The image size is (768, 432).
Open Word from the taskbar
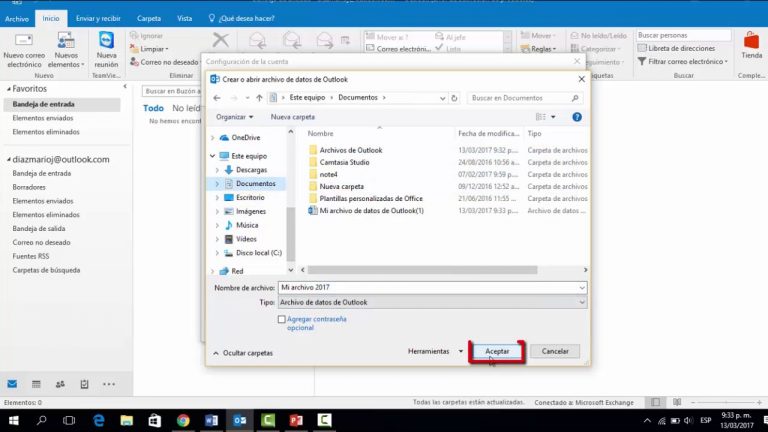coord(212,420)
